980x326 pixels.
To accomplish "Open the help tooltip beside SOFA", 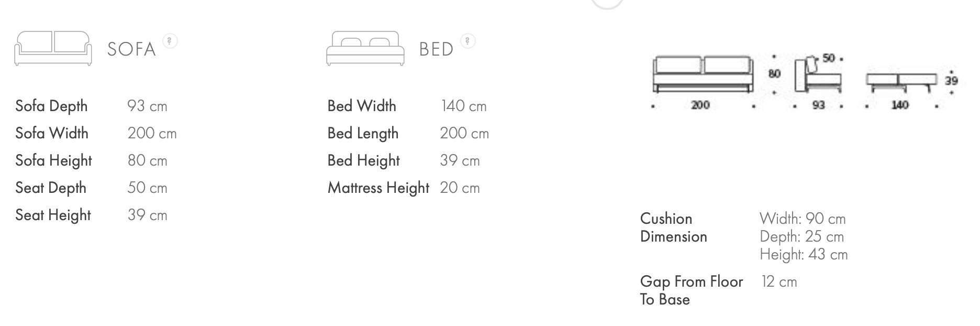I will pos(170,40).
